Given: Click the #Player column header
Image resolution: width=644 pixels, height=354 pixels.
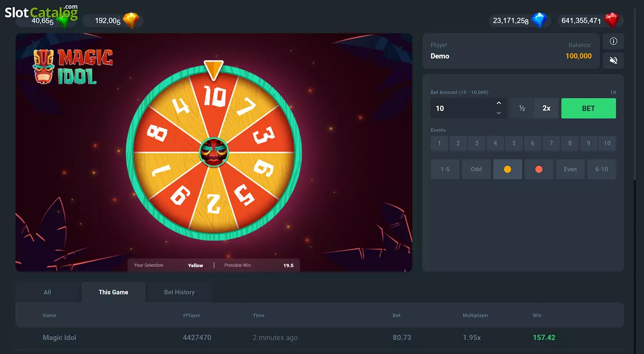Looking at the screenshot, I should [192, 316].
